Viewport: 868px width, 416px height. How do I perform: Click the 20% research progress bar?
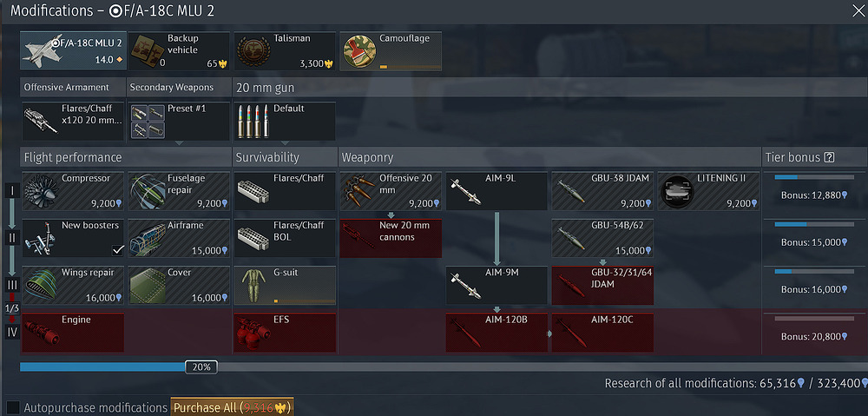(441, 366)
